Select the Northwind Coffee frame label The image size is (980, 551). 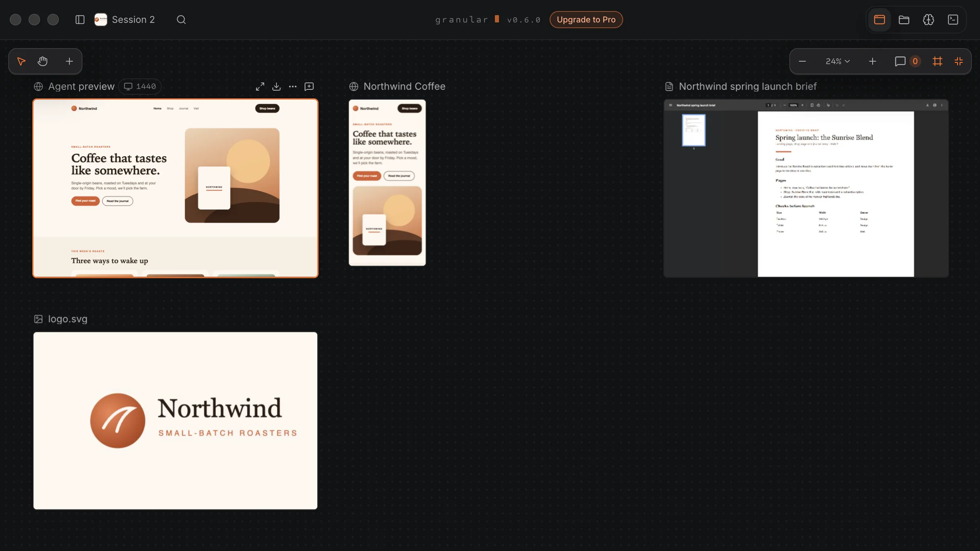(x=404, y=87)
